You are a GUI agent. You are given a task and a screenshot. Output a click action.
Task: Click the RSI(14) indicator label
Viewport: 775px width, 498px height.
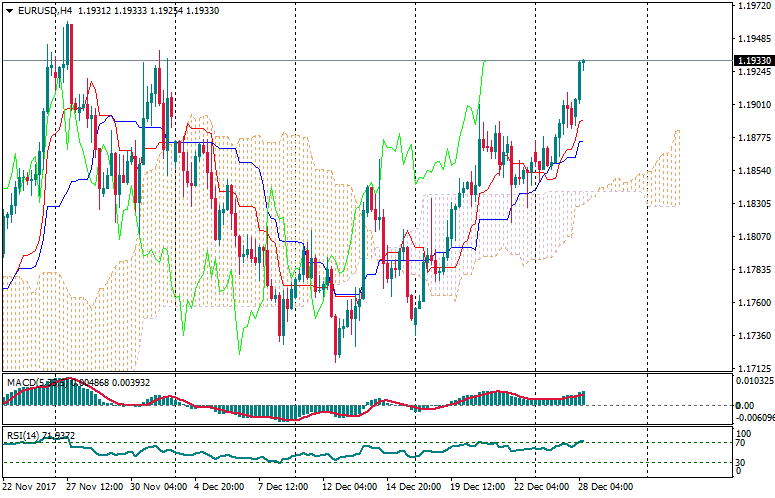pyautogui.click(x=22, y=435)
